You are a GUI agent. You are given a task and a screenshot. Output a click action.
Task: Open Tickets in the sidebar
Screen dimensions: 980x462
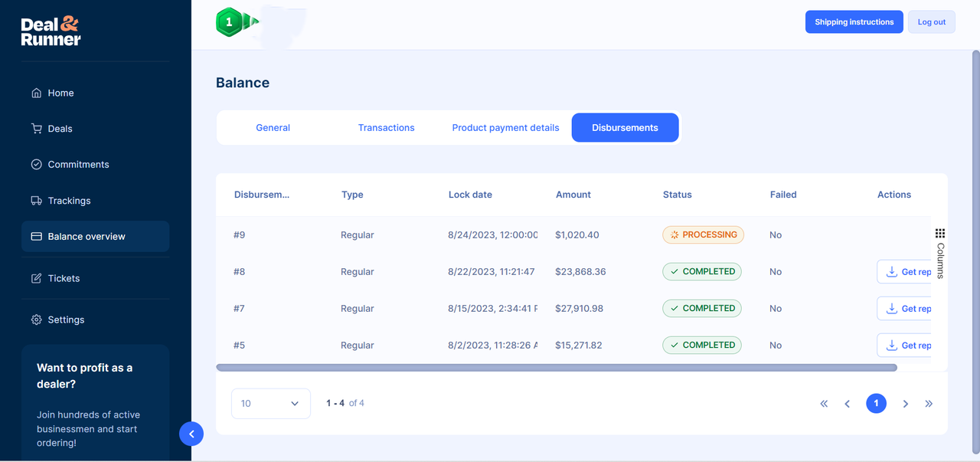click(95, 278)
